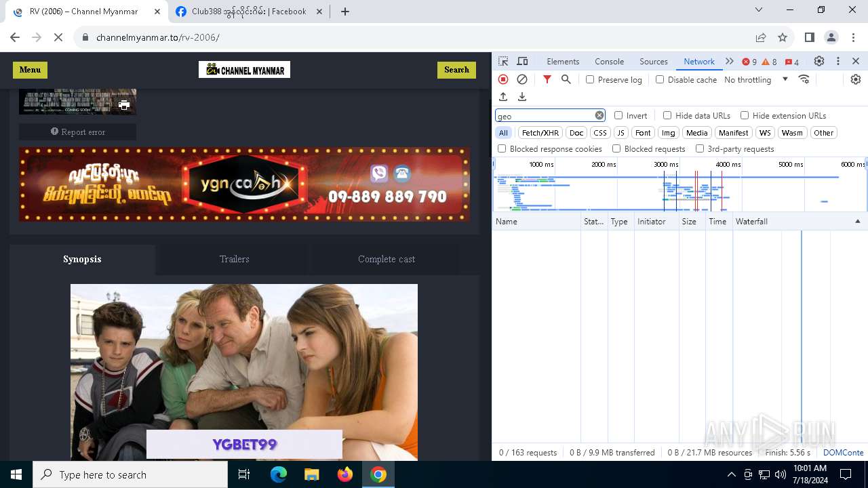Switch to the Elements tab
Screen dimensions: 868x488
point(563,61)
